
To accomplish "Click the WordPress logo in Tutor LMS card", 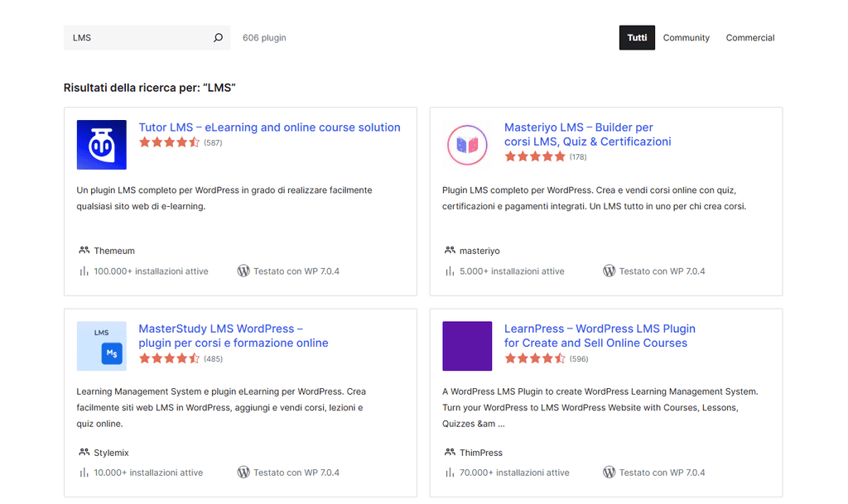I will 243,271.
